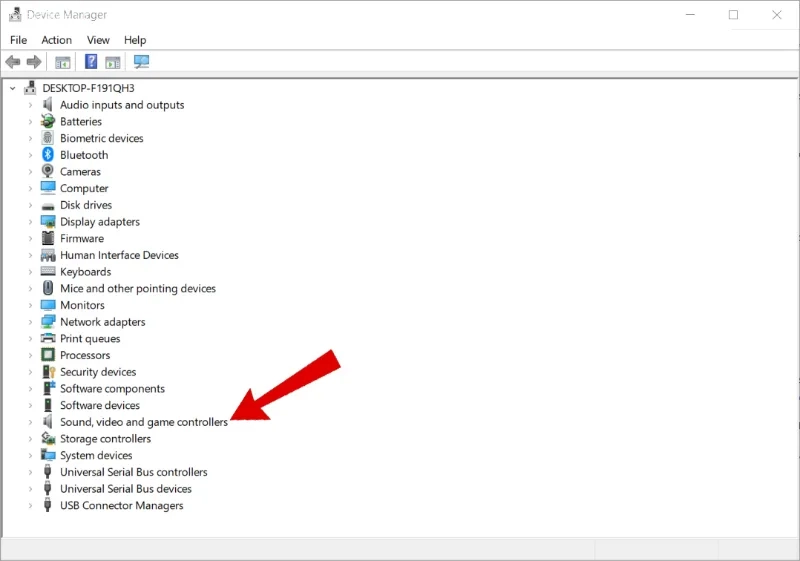Select the Cameras label
This screenshot has height=561, width=800.
80,171
